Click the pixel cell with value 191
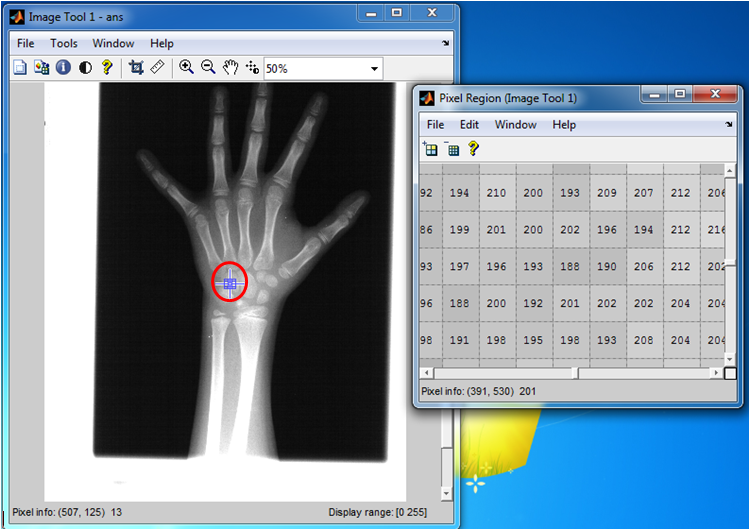 (459, 340)
